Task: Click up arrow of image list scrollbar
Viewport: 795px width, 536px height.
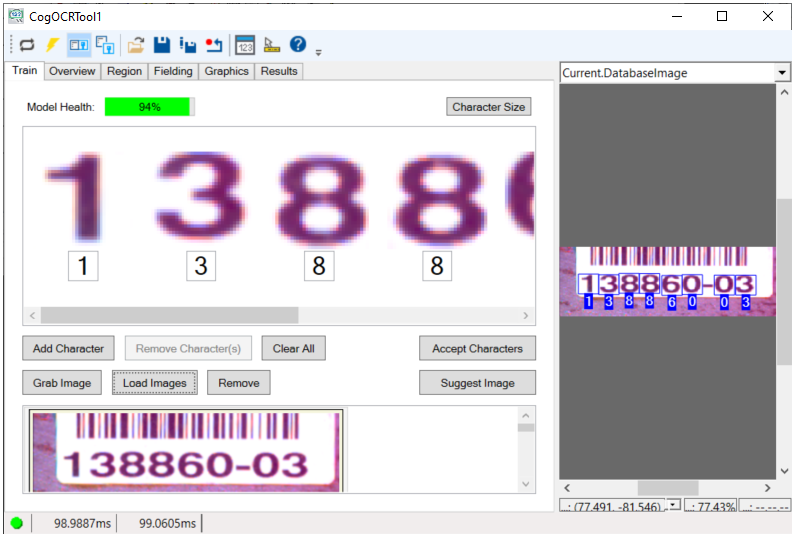Action: (x=526, y=416)
